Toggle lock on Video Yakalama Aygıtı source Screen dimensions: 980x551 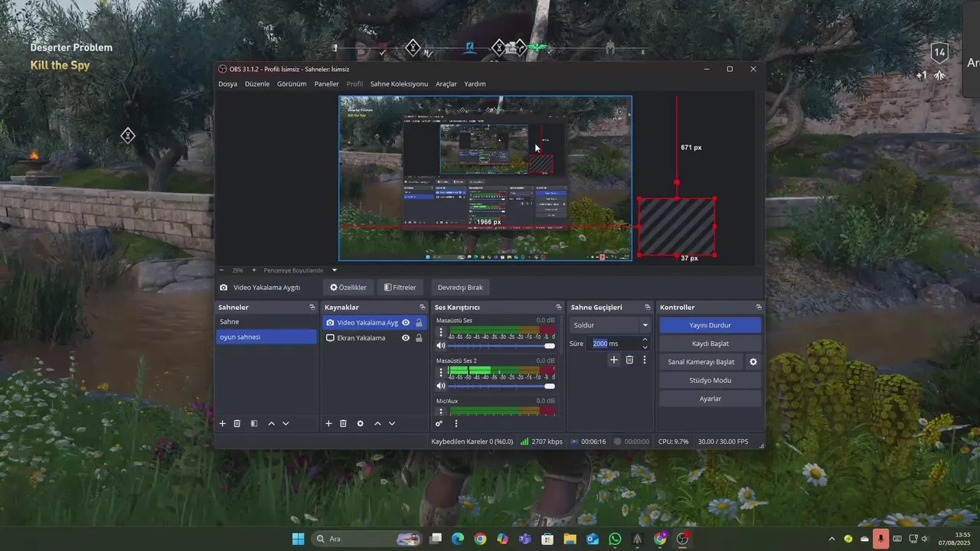point(419,323)
